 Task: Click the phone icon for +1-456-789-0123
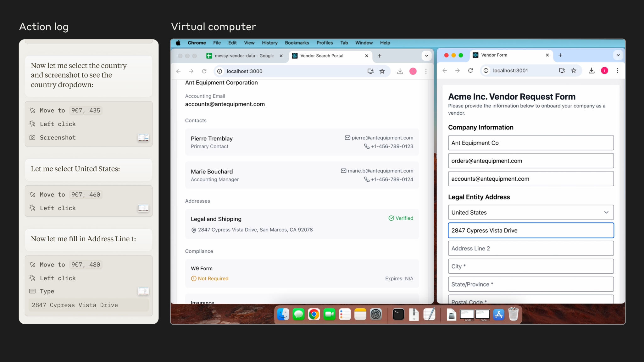(366, 146)
